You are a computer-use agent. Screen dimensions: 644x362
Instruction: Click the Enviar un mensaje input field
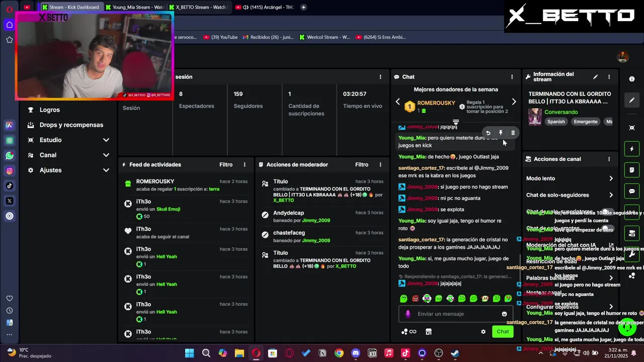(456, 314)
